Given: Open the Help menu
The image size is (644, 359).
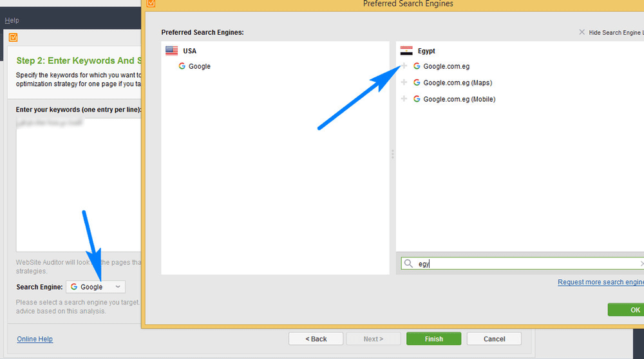Looking at the screenshot, I should point(12,21).
